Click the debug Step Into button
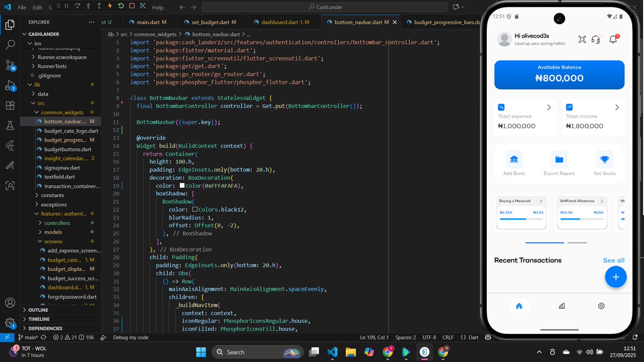The width and height of the screenshot is (644, 362). pyautogui.click(x=88, y=7)
